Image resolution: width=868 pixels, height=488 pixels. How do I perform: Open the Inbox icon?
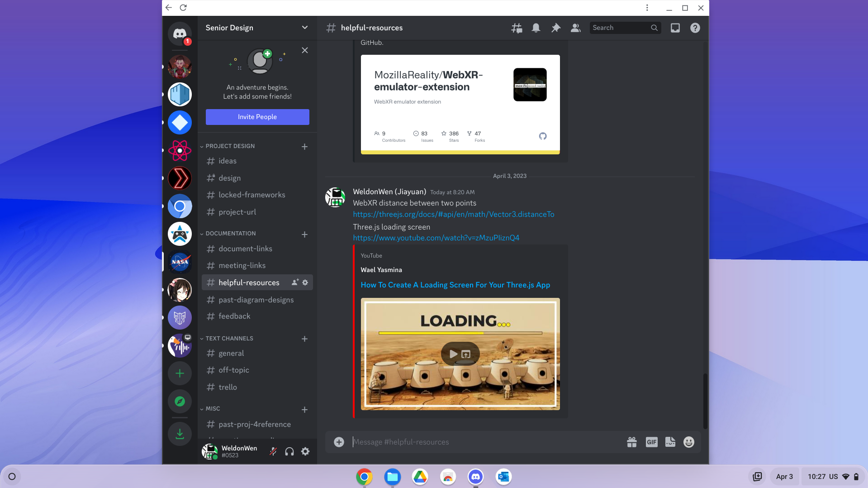[x=675, y=28]
